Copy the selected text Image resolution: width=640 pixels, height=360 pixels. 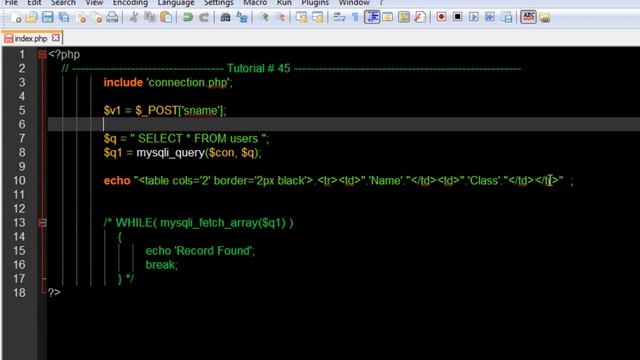[150, 18]
